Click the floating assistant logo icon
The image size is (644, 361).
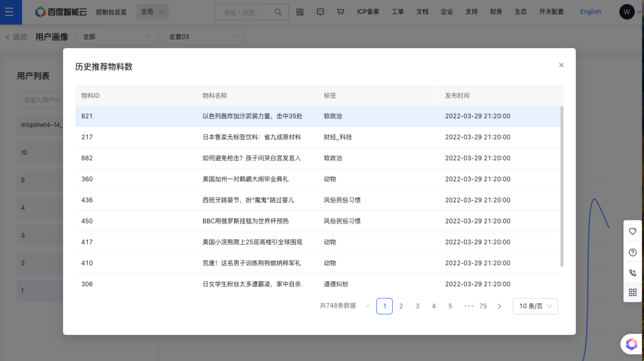coord(631,344)
